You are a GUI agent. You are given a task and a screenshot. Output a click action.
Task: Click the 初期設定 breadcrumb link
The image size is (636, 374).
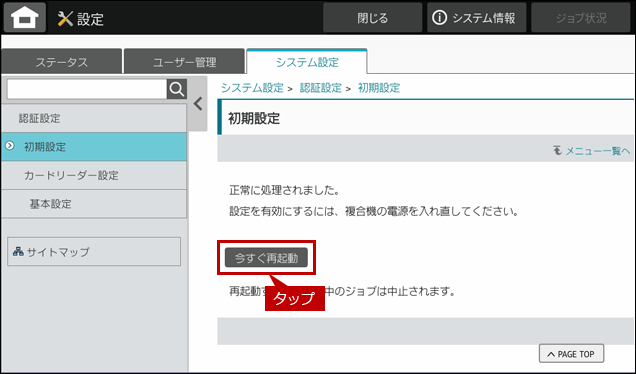tap(379, 88)
